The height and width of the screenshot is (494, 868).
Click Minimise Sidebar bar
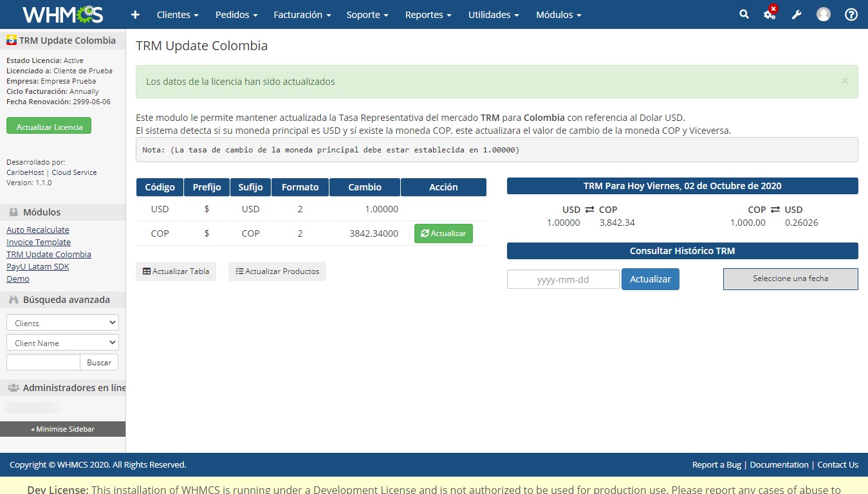click(x=62, y=429)
